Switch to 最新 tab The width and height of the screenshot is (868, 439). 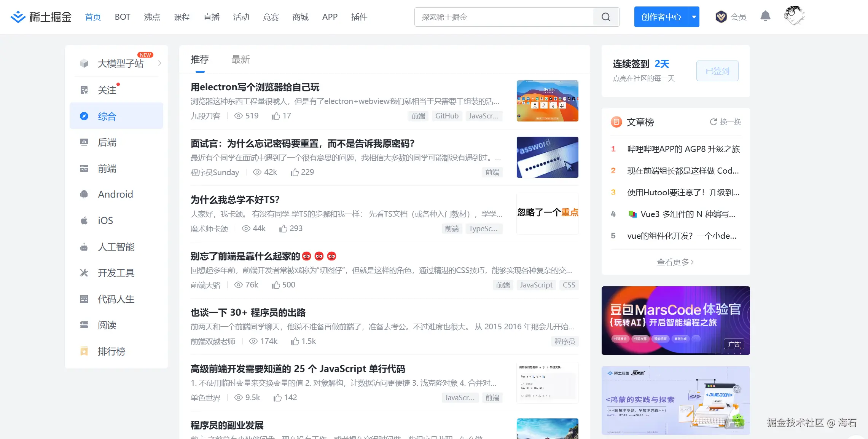[240, 59]
